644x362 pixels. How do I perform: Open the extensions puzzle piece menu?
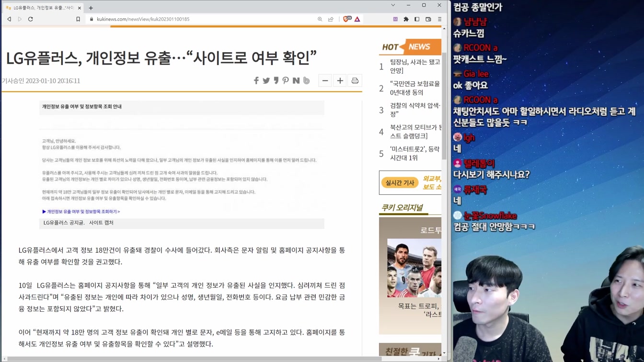coord(406,19)
